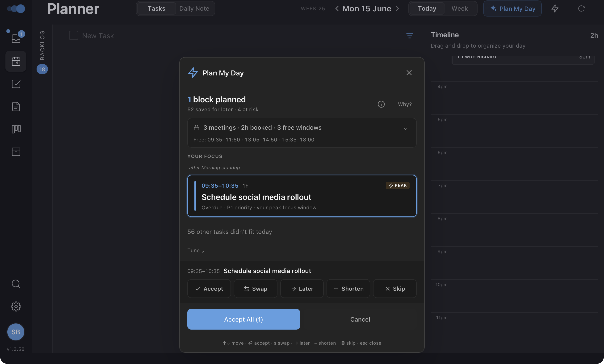Screen dimensions: 604x364
Task: Click Accept All (1)
Action: [x=243, y=319]
